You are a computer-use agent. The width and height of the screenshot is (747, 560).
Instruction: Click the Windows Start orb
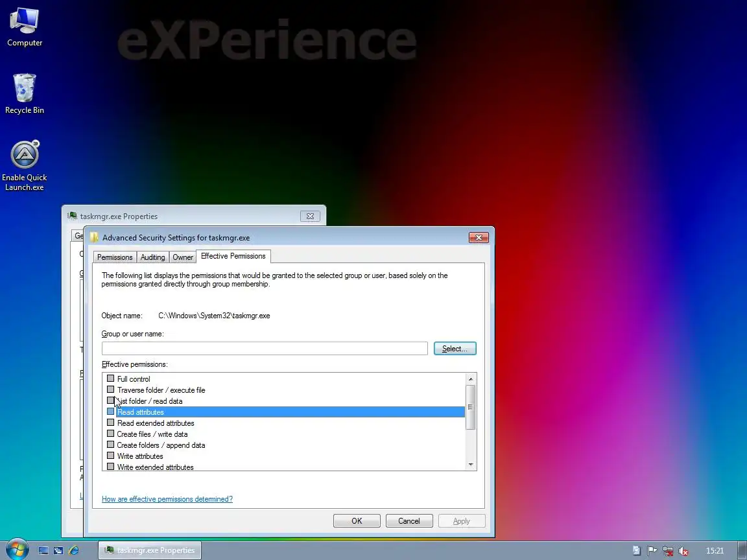(17, 550)
